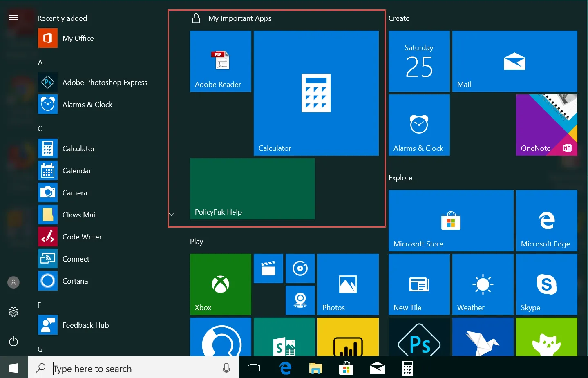The image size is (588, 378).
Task: Open the webcam small tile
Action: (300, 300)
